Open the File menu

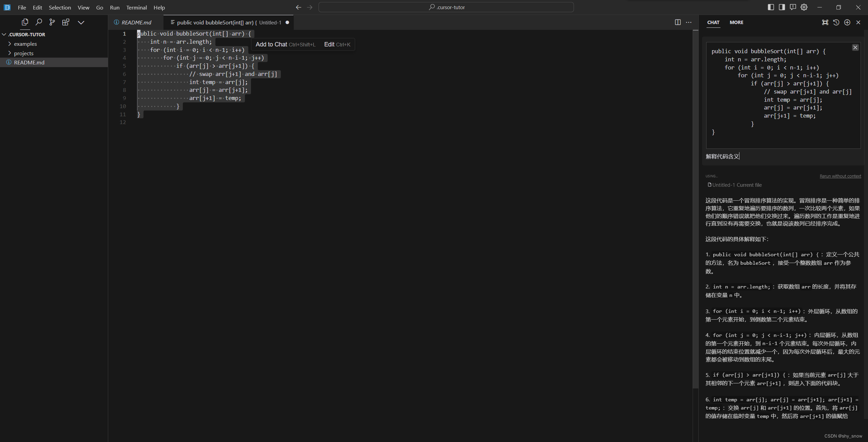22,7
